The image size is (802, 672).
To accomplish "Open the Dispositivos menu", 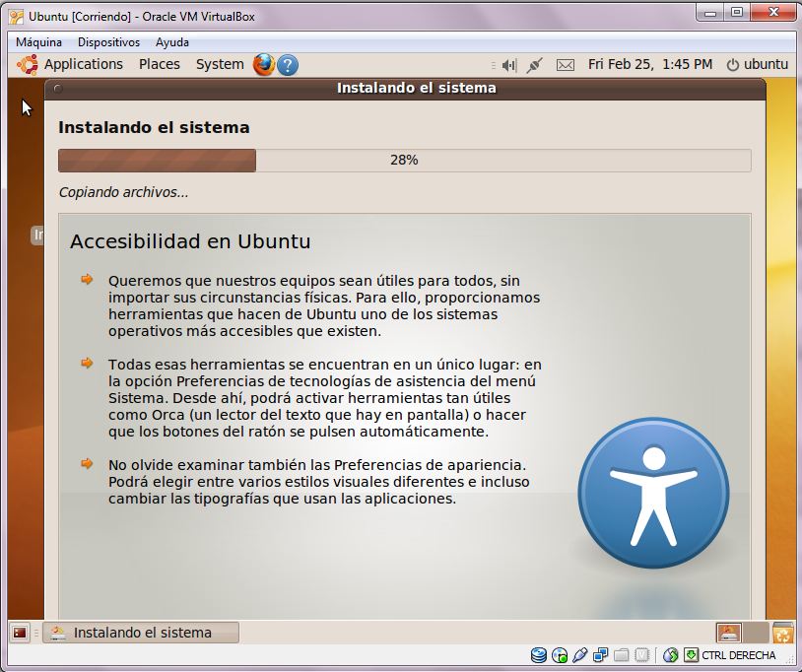I will pos(108,42).
